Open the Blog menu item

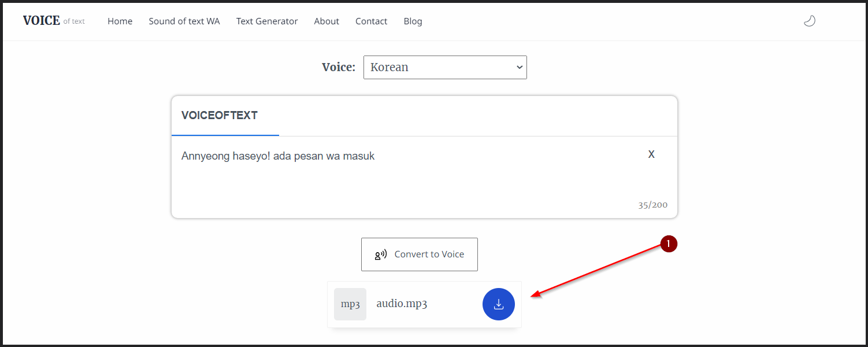coord(413,21)
